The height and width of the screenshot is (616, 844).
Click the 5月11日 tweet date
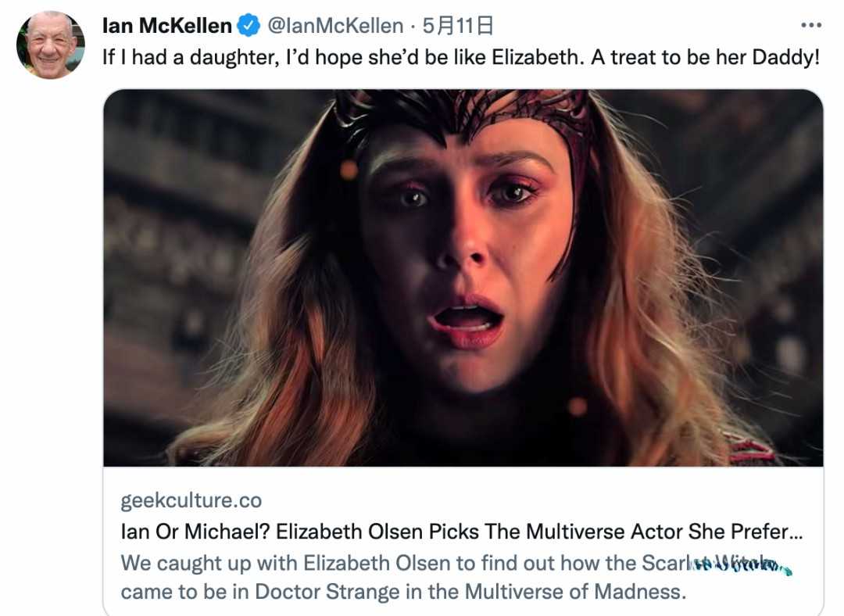coord(457,25)
